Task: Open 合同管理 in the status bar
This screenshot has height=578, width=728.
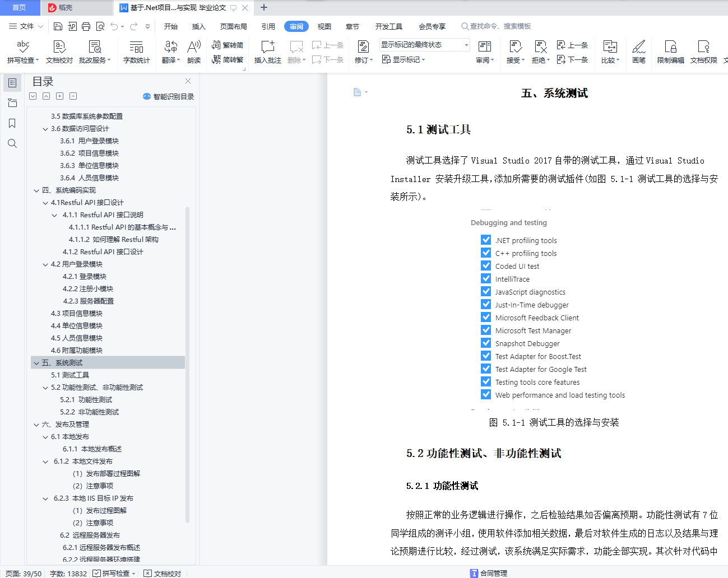Action: (x=488, y=574)
